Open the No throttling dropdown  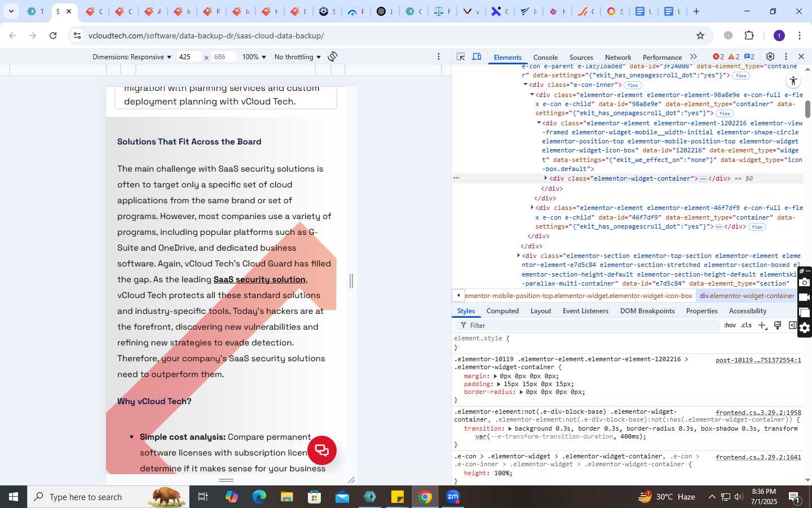tap(297, 57)
